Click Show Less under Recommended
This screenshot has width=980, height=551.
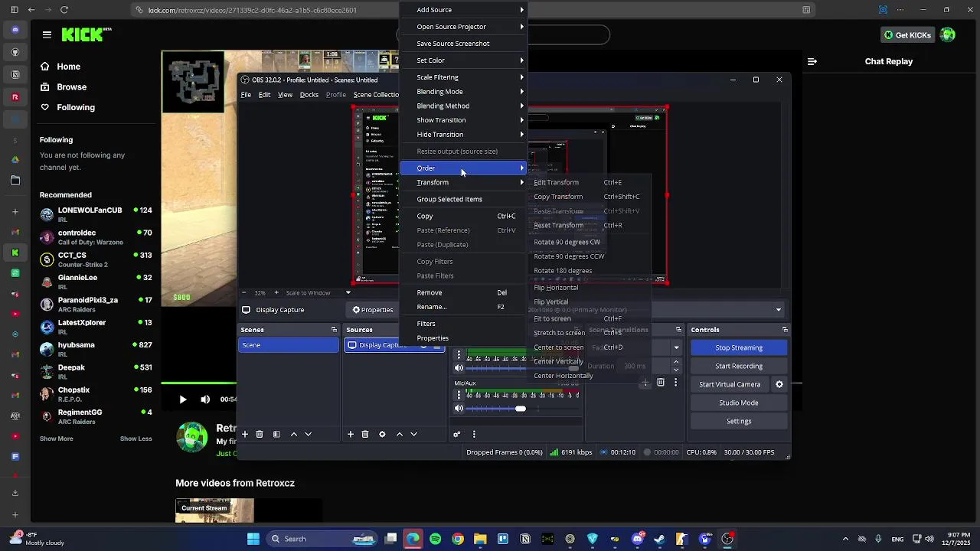(x=136, y=439)
